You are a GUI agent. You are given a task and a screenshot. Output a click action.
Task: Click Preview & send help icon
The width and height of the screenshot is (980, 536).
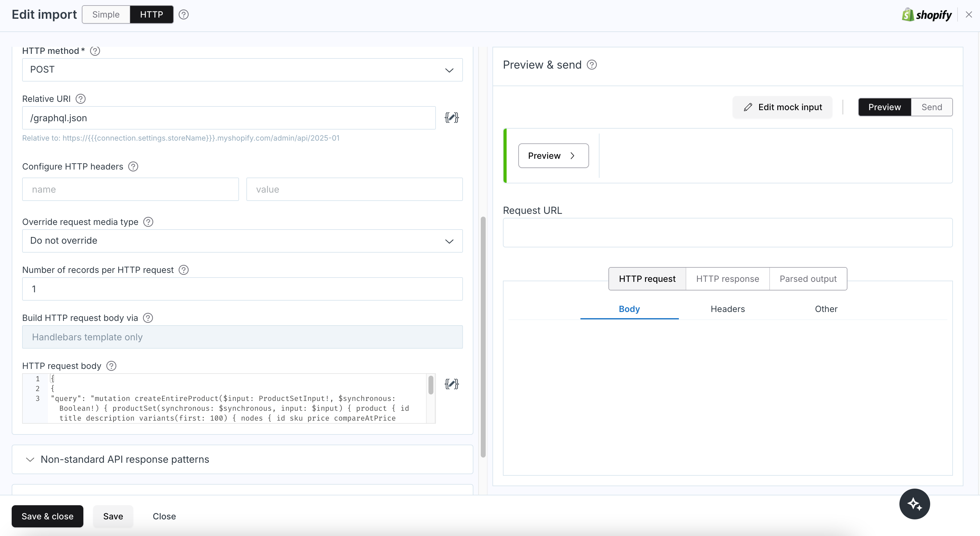[x=592, y=65]
